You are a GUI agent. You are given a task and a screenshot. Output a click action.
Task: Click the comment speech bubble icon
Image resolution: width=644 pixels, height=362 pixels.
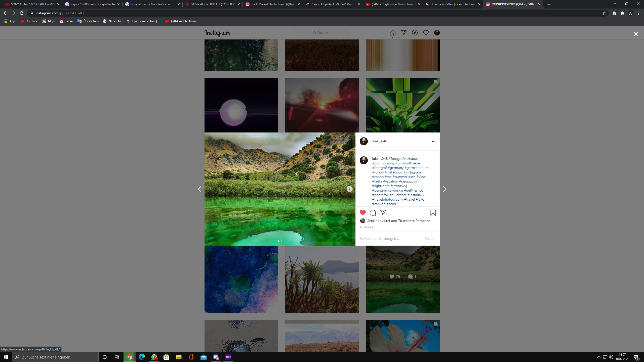(x=373, y=213)
